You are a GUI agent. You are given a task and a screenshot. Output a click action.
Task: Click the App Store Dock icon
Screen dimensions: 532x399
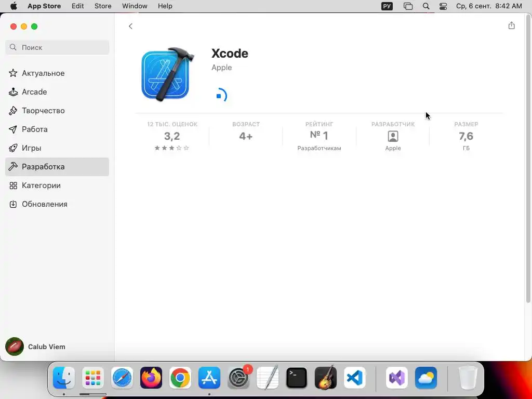point(209,378)
